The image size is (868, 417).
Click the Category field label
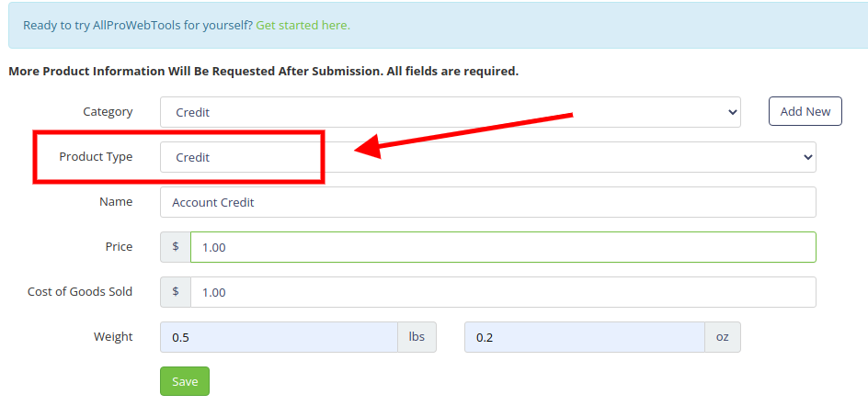pyautogui.click(x=108, y=112)
